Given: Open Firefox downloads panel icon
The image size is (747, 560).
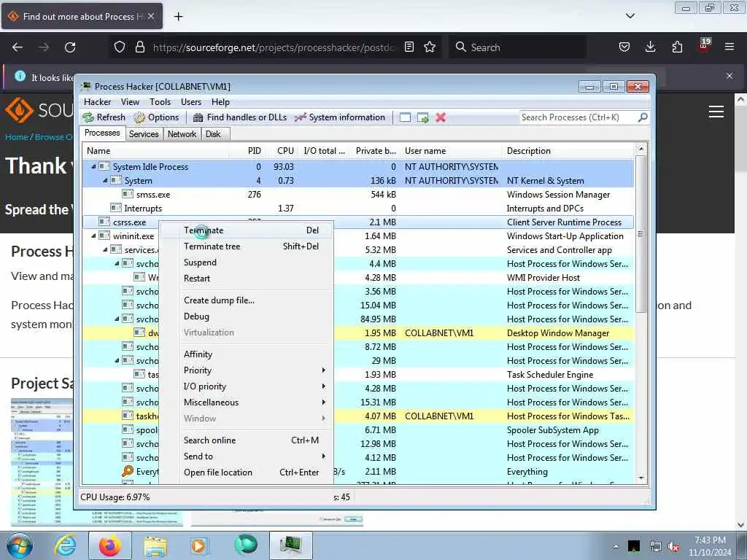Looking at the screenshot, I should 650,47.
